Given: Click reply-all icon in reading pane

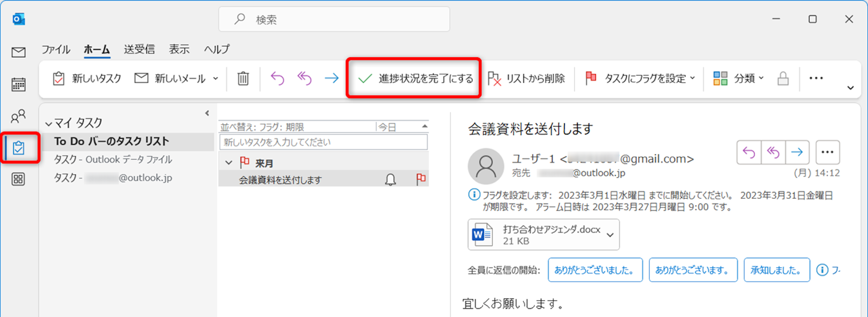Looking at the screenshot, I should click(x=773, y=152).
